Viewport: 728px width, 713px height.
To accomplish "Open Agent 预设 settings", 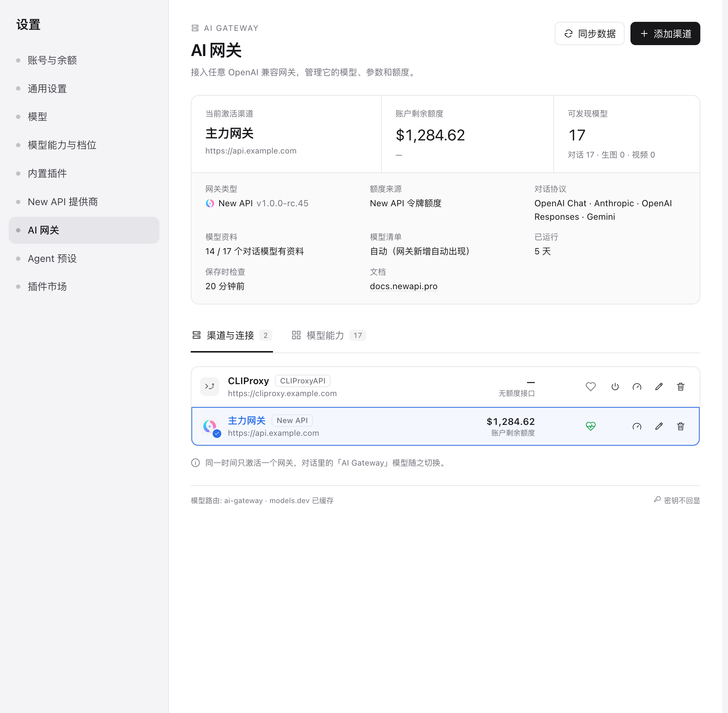I will click(84, 258).
